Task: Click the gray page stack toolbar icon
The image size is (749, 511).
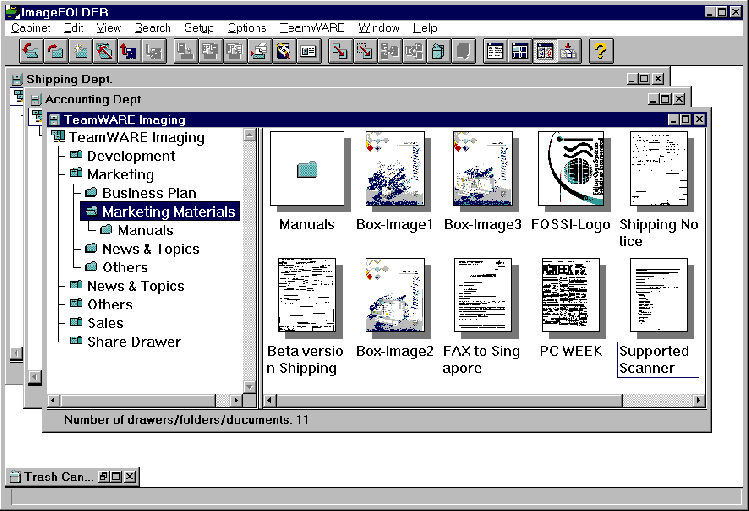Action: pyautogui.click(x=463, y=51)
